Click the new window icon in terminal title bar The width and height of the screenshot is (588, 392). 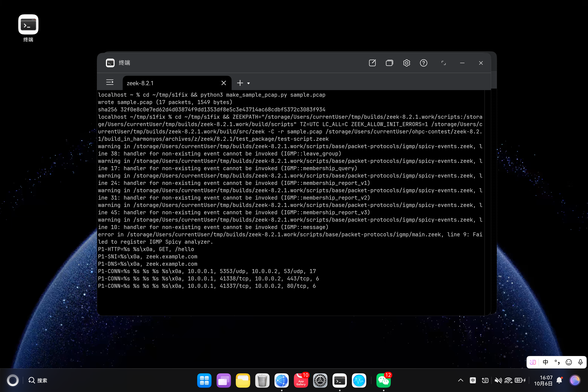coord(372,63)
